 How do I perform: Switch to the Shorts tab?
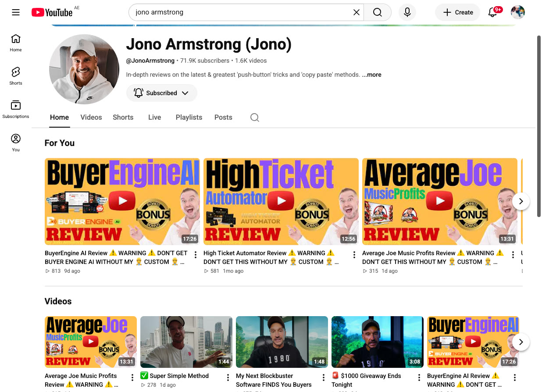123,117
